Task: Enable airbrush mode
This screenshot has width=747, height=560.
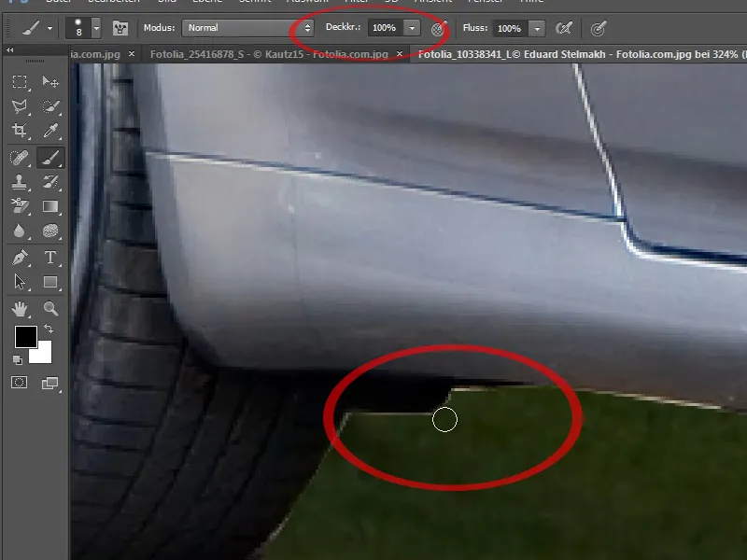Action: point(564,29)
